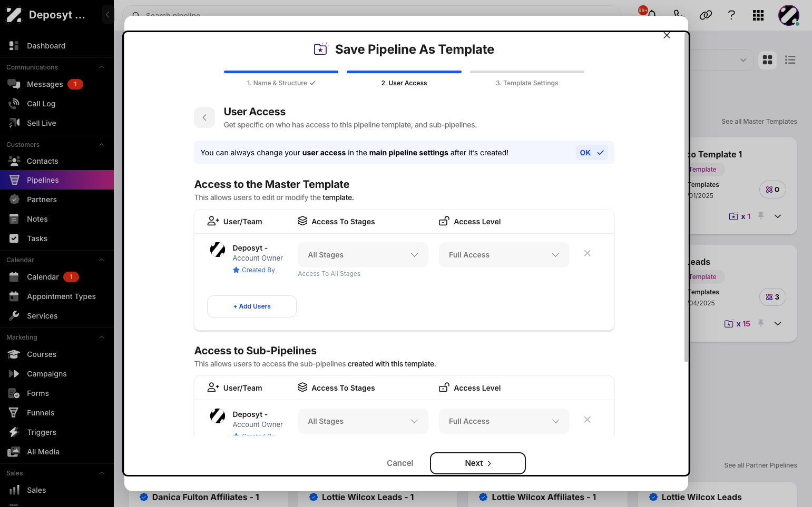
Task: Switch to list view layout
Action: pos(790,60)
